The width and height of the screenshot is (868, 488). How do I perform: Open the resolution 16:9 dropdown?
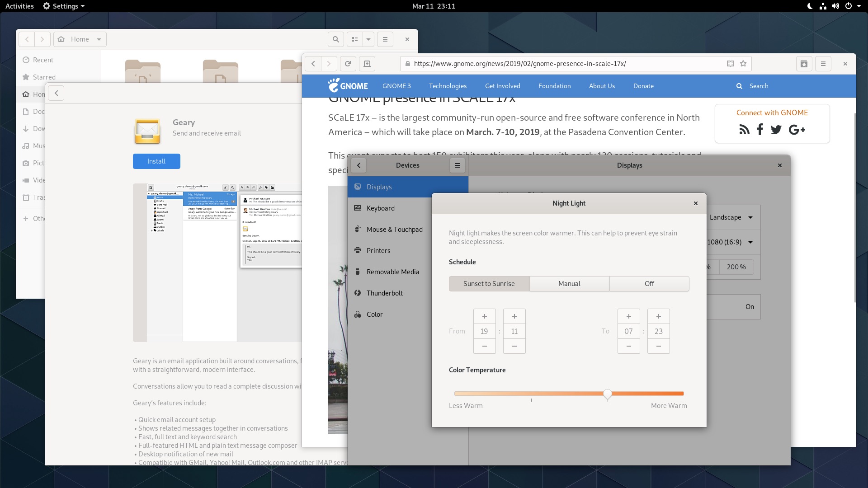click(x=731, y=242)
